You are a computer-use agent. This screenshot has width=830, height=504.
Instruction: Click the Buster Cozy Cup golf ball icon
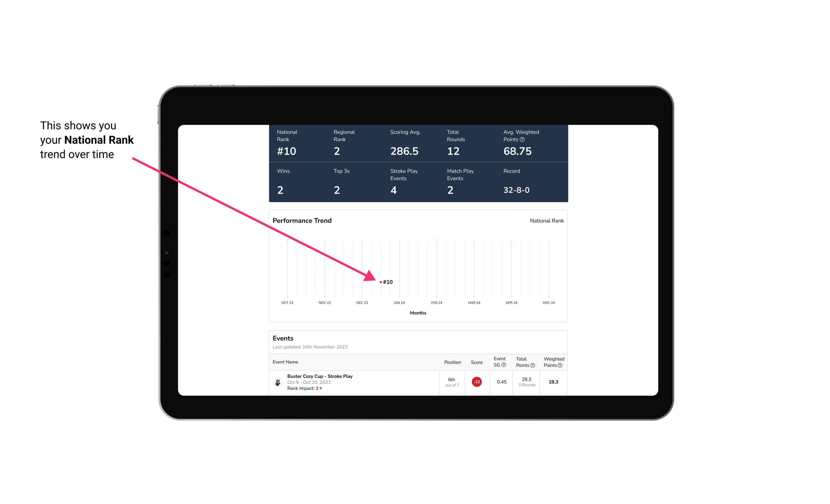278,381
